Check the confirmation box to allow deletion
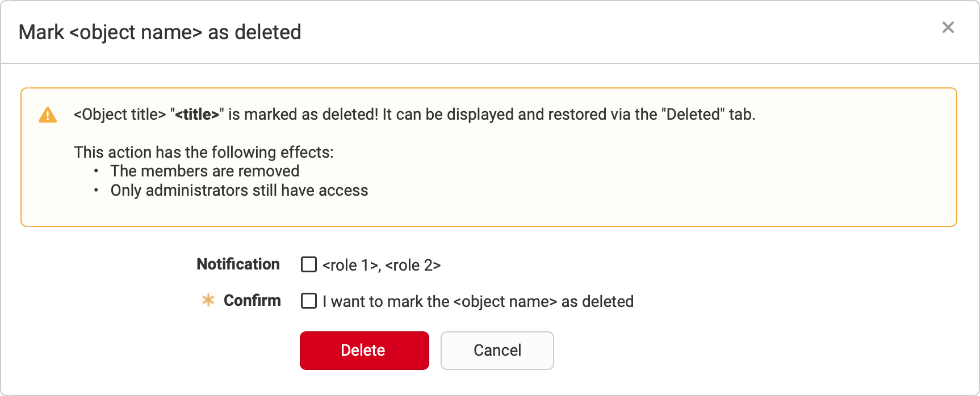Viewport: 980px width, 396px height. 309,301
